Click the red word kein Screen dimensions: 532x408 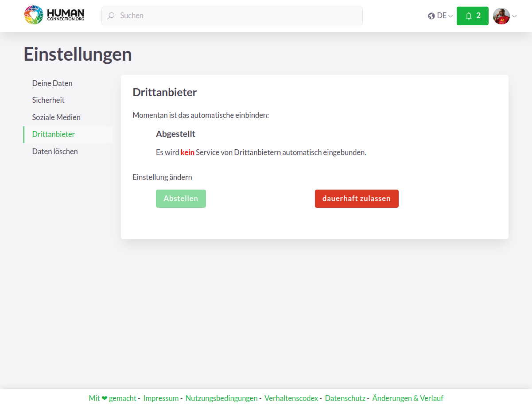click(x=187, y=152)
